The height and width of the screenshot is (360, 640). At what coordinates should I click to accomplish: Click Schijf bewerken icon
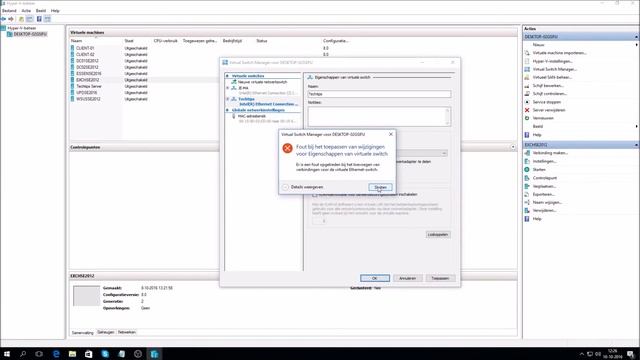527,86
